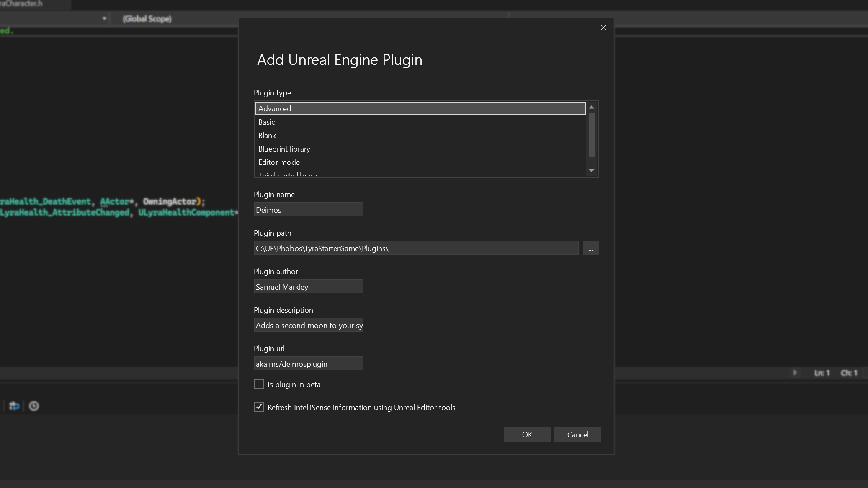868x488 pixels.
Task: Click OK to confirm plugin creation
Action: [527, 434]
